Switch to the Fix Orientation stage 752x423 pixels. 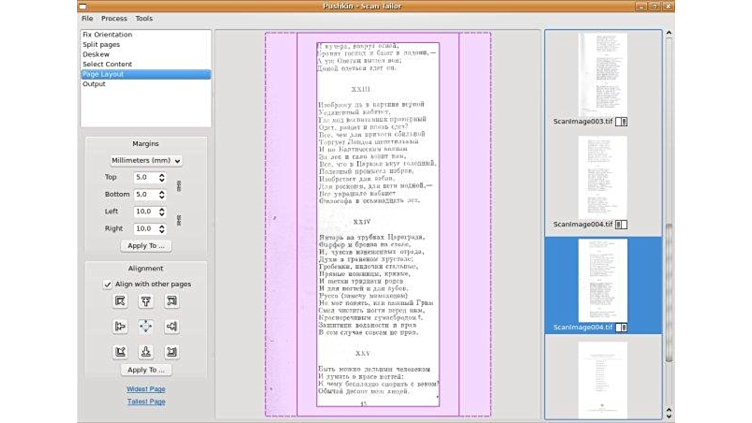pyautogui.click(x=146, y=35)
